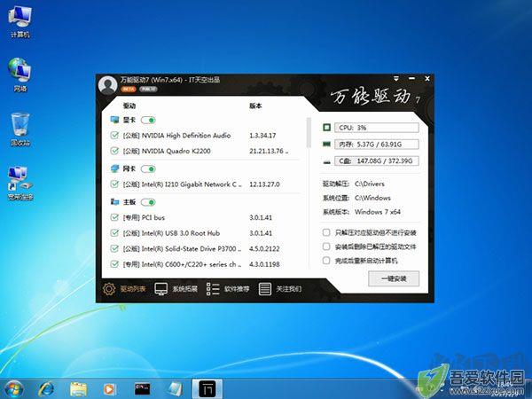Open the 计算机 desktop icon

20,21
